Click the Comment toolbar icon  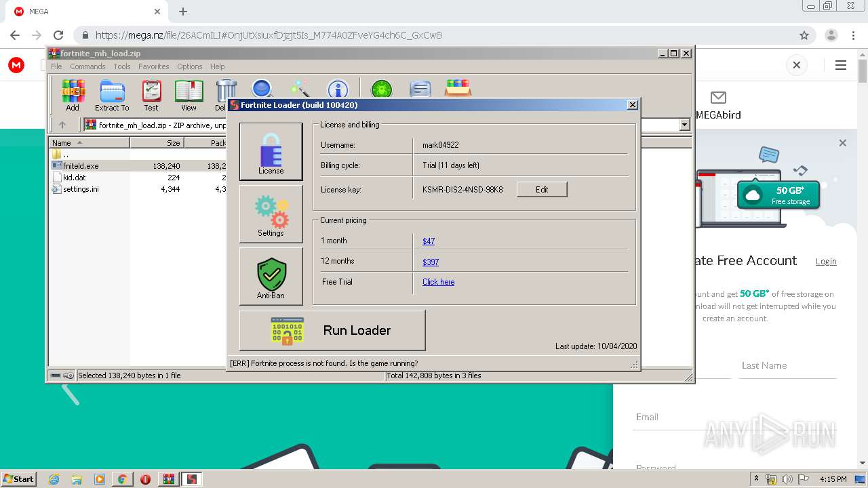(420, 89)
